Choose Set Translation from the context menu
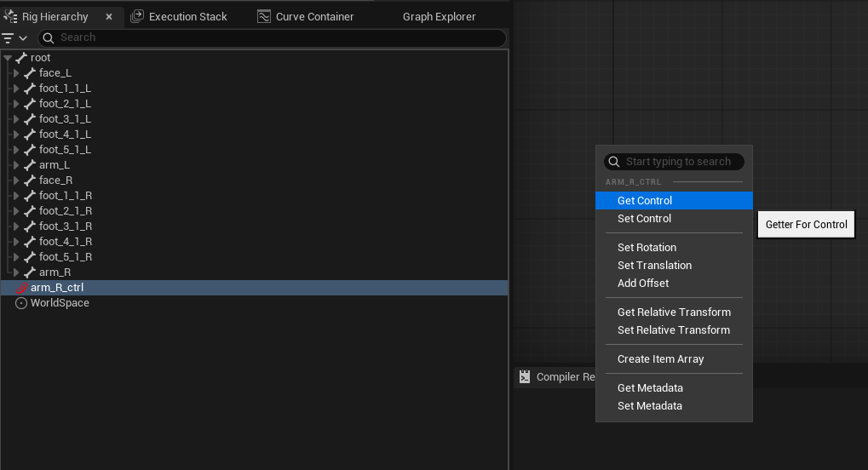 pyautogui.click(x=674, y=265)
